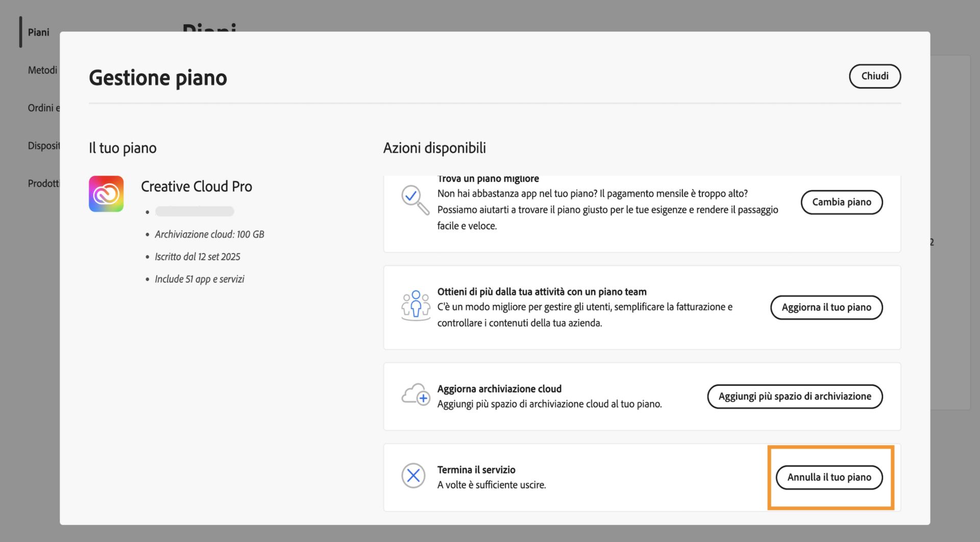Click the Cambia piano button
Screen dimensions: 980x542
(842, 202)
